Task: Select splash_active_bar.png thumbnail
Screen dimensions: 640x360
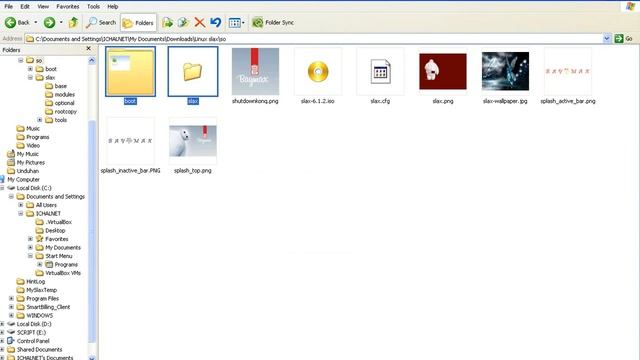Action: point(568,71)
